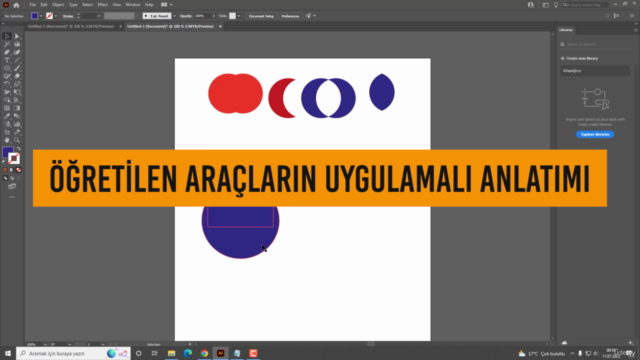Switch to Draw Normal mode
The image size is (640, 360).
[5, 178]
